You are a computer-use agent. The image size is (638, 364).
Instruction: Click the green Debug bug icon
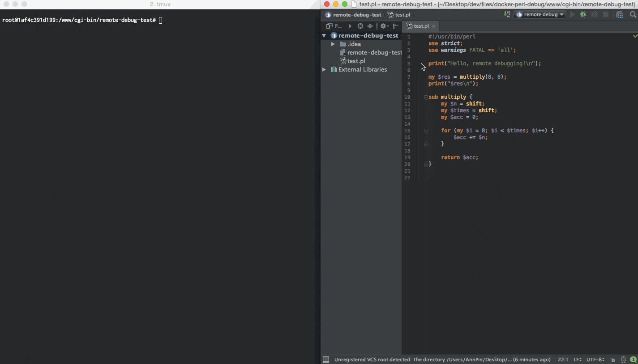click(583, 14)
